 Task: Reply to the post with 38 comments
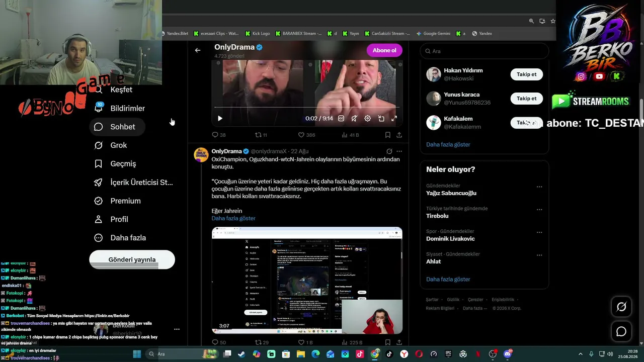tap(219, 135)
